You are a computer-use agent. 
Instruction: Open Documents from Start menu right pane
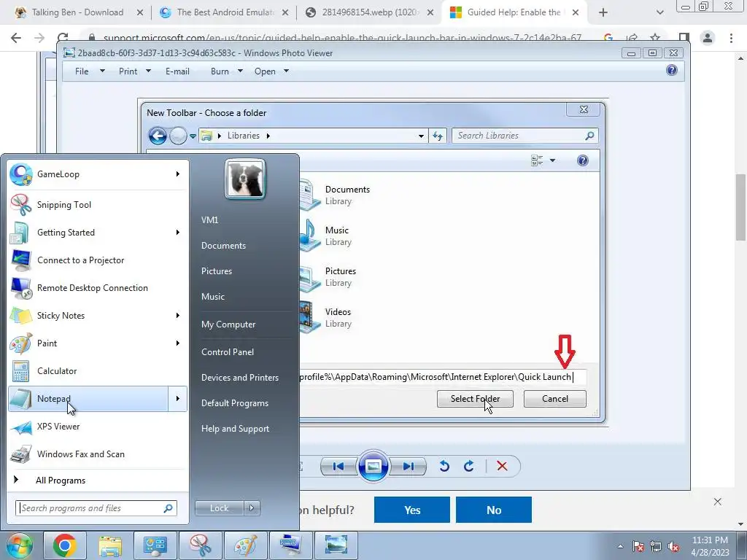(223, 246)
